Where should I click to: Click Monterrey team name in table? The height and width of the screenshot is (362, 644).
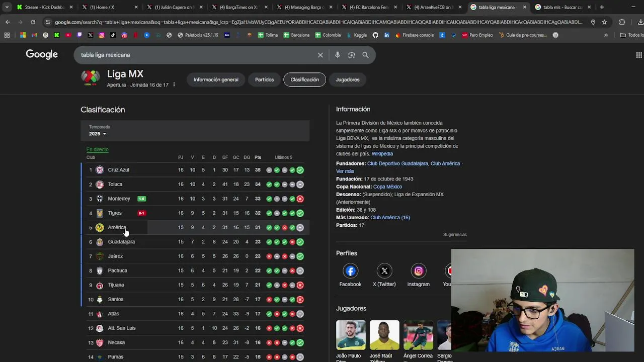coord(119,199)
